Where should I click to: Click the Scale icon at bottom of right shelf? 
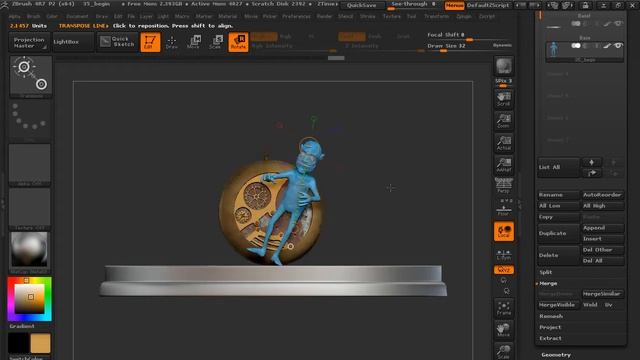[504, 351]
